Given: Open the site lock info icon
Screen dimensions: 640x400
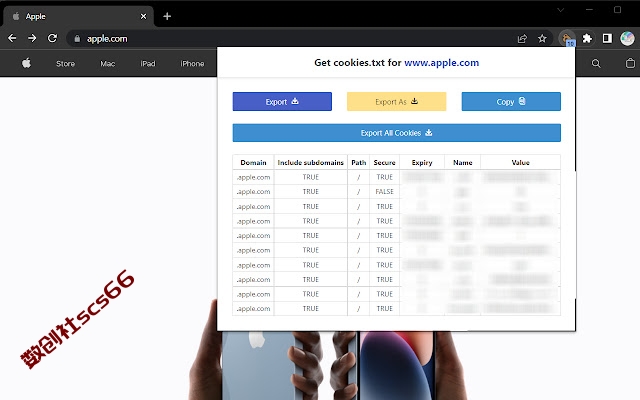Looking at the screenshot, I should [x=77, y=39].
